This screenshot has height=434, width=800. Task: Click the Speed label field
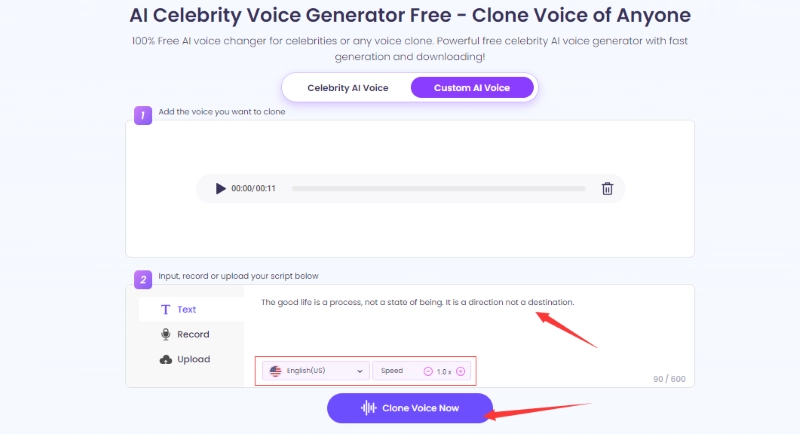click(392, 371)
